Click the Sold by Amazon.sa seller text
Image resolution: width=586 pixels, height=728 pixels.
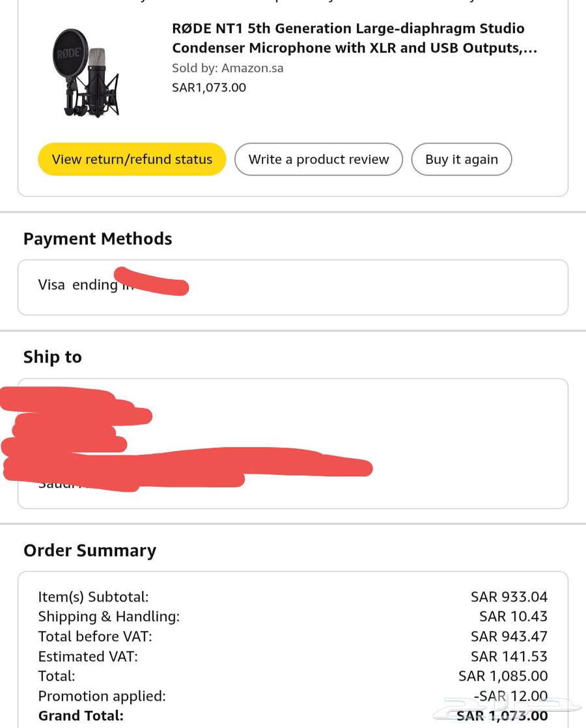tap(227, 68)
